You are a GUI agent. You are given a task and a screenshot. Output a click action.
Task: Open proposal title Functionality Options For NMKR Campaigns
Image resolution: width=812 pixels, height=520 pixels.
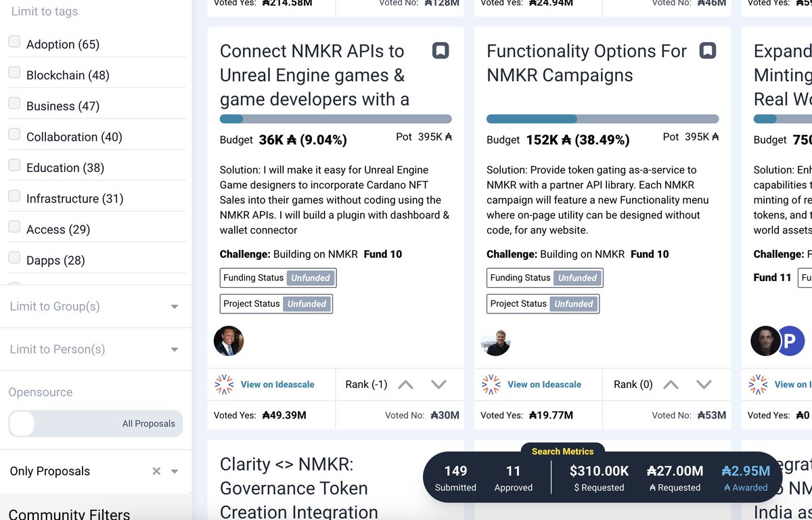(x=587, y=63)
